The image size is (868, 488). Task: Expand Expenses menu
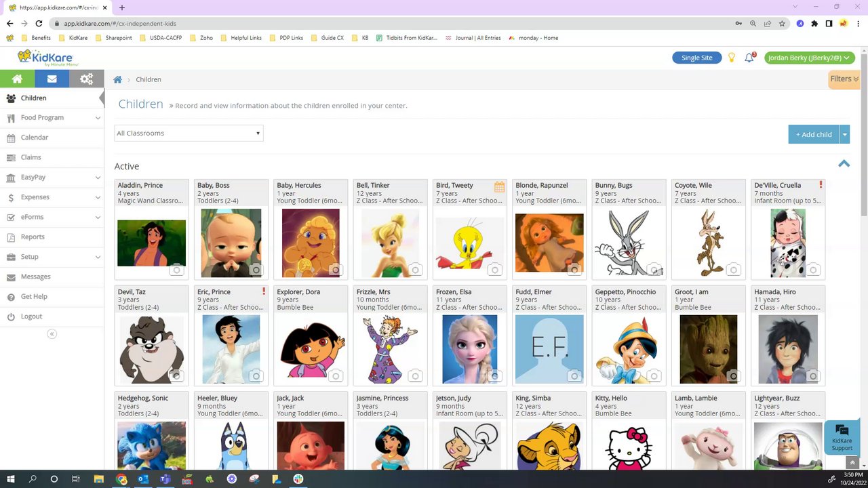(x=52, y=197)
